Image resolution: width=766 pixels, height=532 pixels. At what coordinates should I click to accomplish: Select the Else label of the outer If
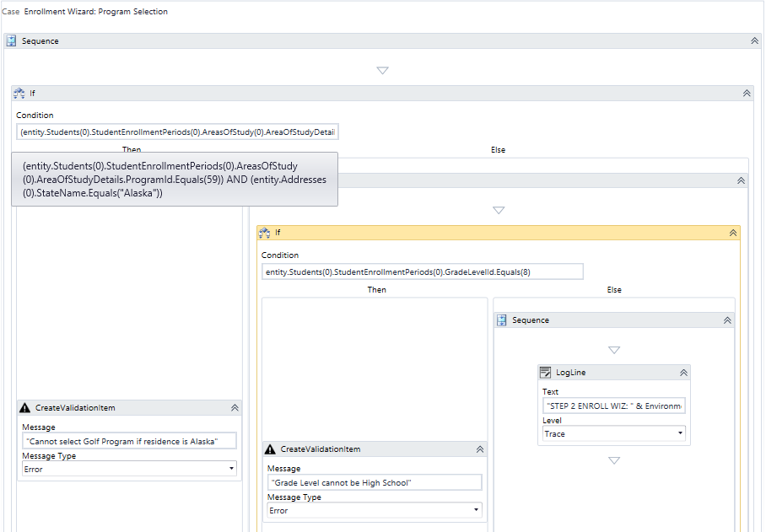(x=498, y=149)
